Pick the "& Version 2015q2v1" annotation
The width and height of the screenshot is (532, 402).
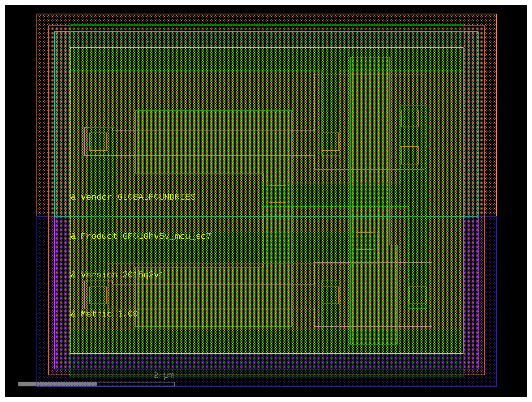click(x=117, y=275)
